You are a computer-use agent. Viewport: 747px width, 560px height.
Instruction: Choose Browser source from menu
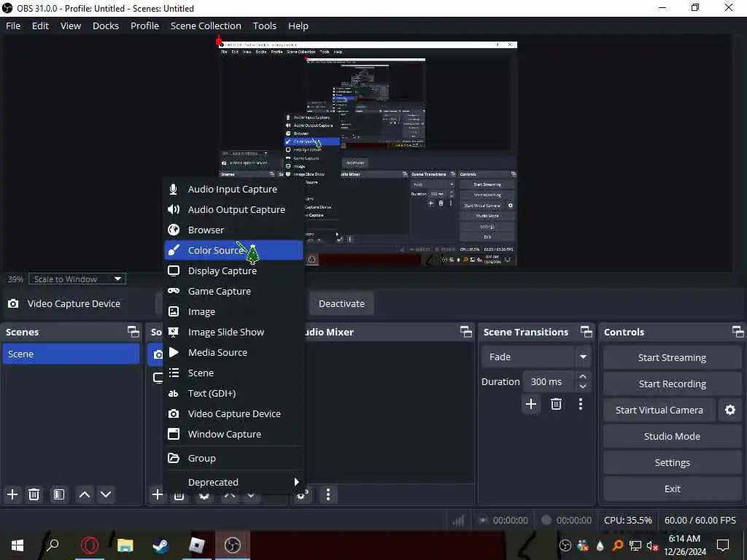[233, 230]
